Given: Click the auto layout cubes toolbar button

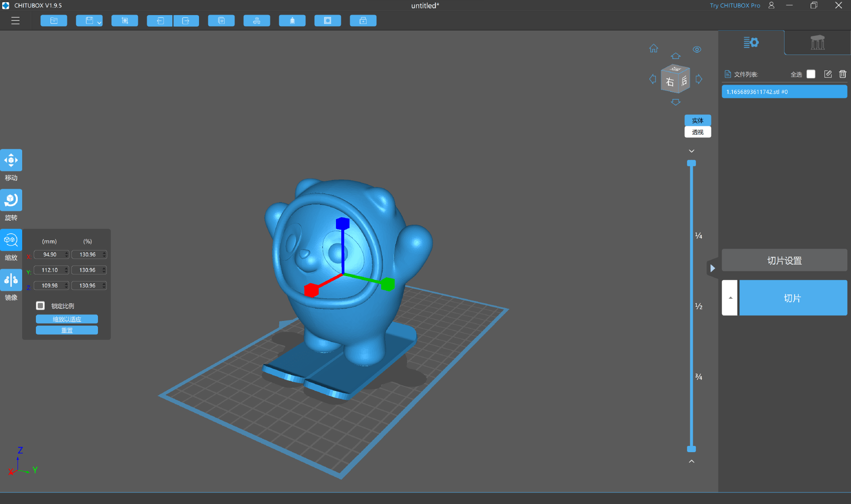Looking at the screenshot, I should point(257,21).
